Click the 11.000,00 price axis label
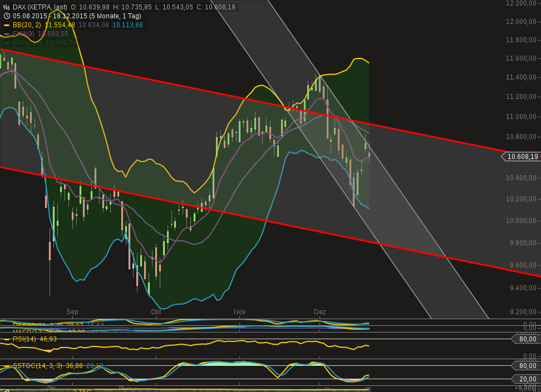Image resolution: width=541 pixels, height=392 pixels. tap(521, 117)
